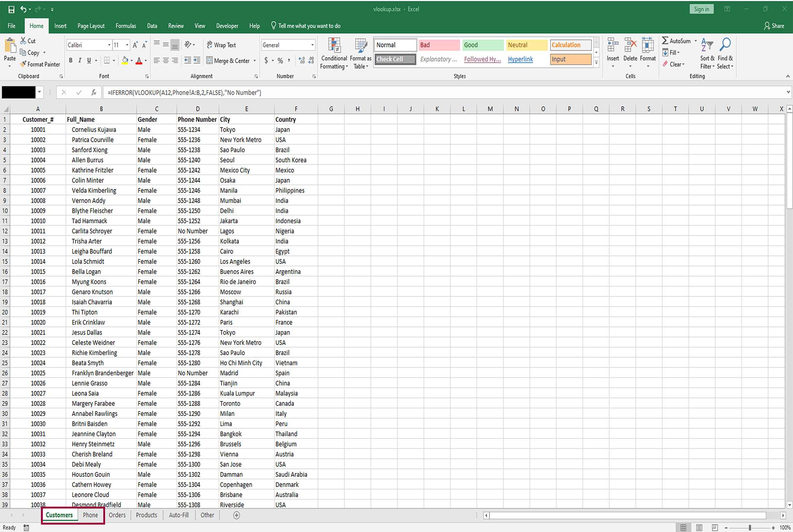The width and height of the screenshot is (793, 532).
Task: Open Merge & Center dropdown arrow
Action: tap(255, 61)
